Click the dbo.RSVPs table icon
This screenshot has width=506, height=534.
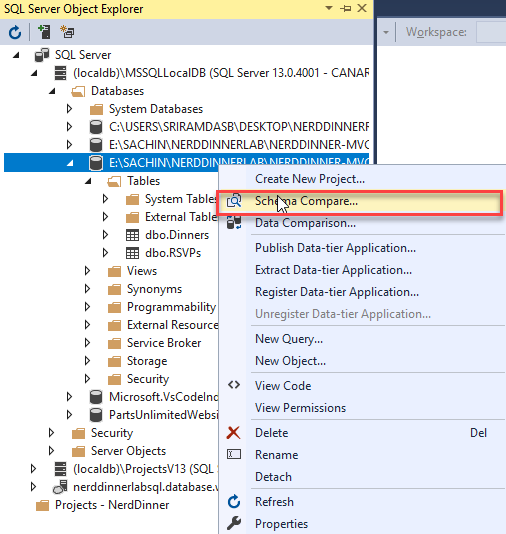(132, 253)
